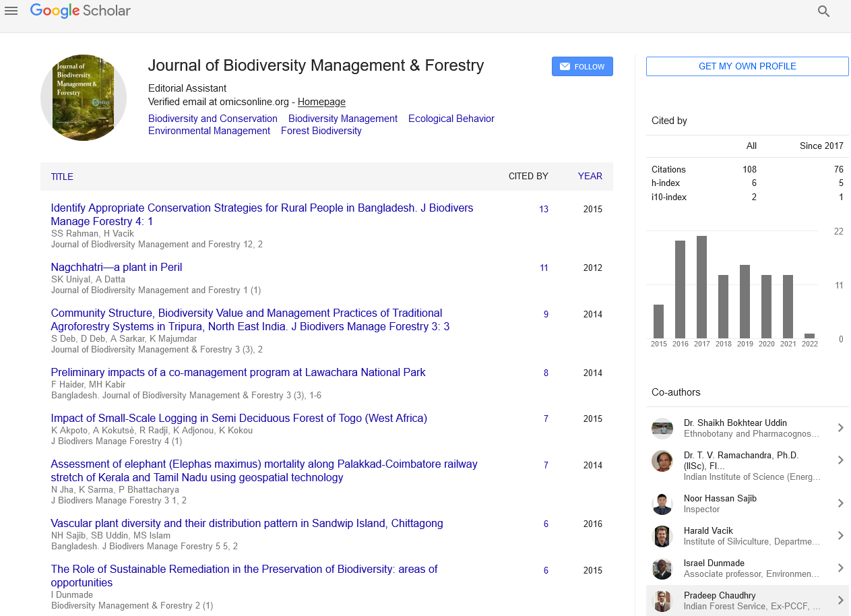Click the 2017 citation bar in chart
The width and height of the screenshot is (851, 616).
pyautogui.click(x=701, y=287)
